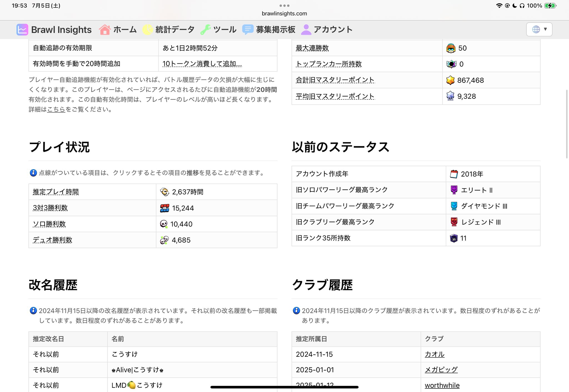This screenshot has height=392, width=569.
Task: Click the gold mastery star icon beside 867,468
Action: [450, 80]
